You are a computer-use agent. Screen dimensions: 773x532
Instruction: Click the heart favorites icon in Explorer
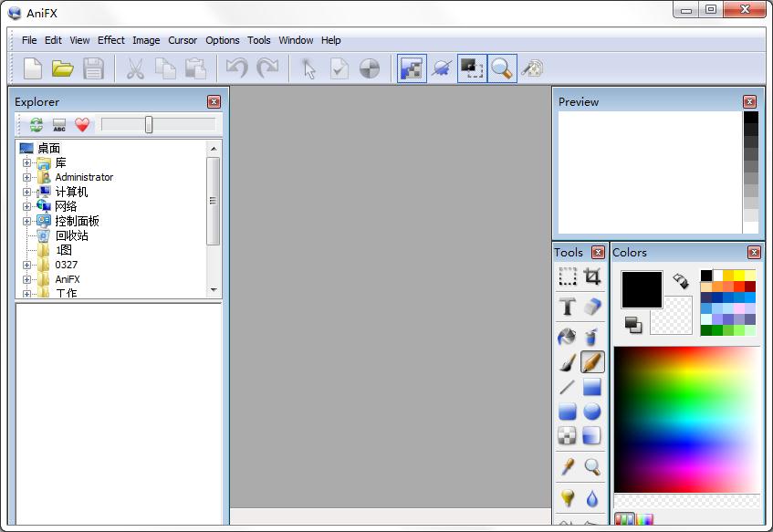tap(83, 125)
